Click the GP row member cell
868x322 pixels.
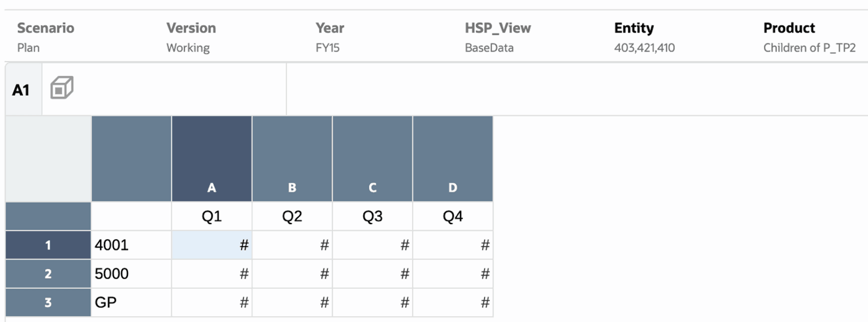pos(131,303)
